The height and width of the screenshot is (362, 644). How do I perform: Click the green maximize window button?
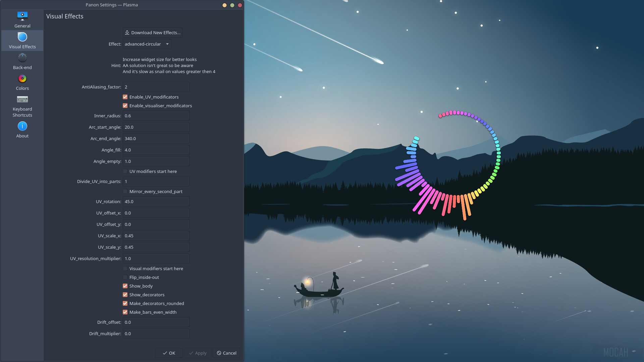pos(232,5)
